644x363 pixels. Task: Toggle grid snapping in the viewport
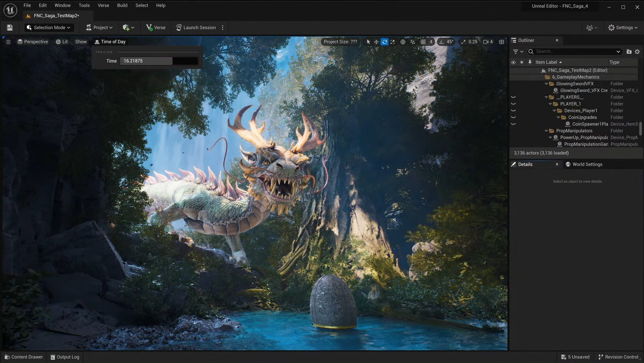(423, 42)
